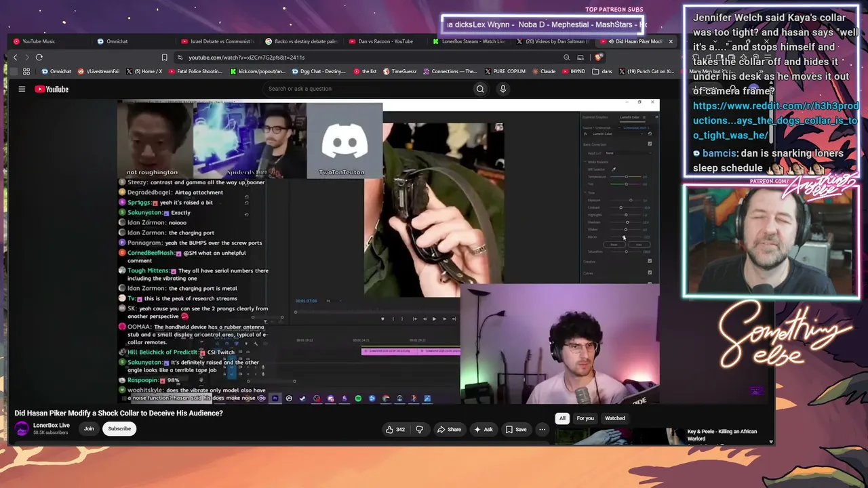Switch to Israel Debate vs Communist tab

[x=217, y=41]
